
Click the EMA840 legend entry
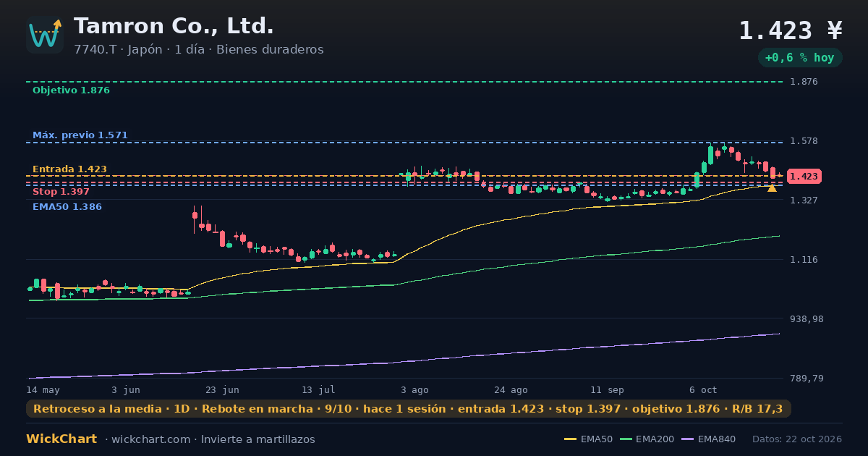[710, 439]
